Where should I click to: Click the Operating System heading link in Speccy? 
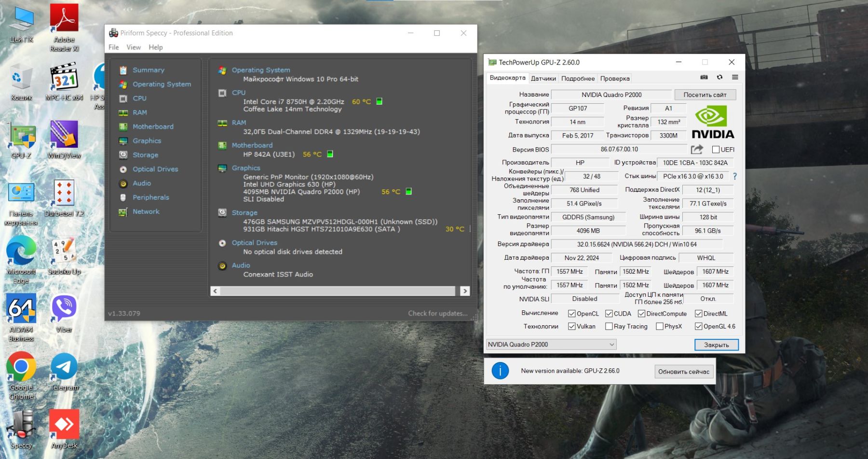pyautogui.click(x=261, y=70)
